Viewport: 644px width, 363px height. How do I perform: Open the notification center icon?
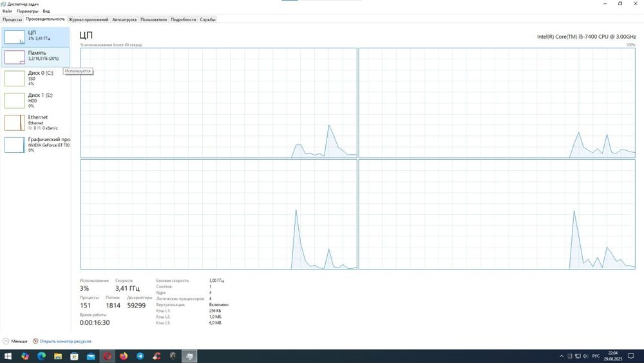coord(631,356)
